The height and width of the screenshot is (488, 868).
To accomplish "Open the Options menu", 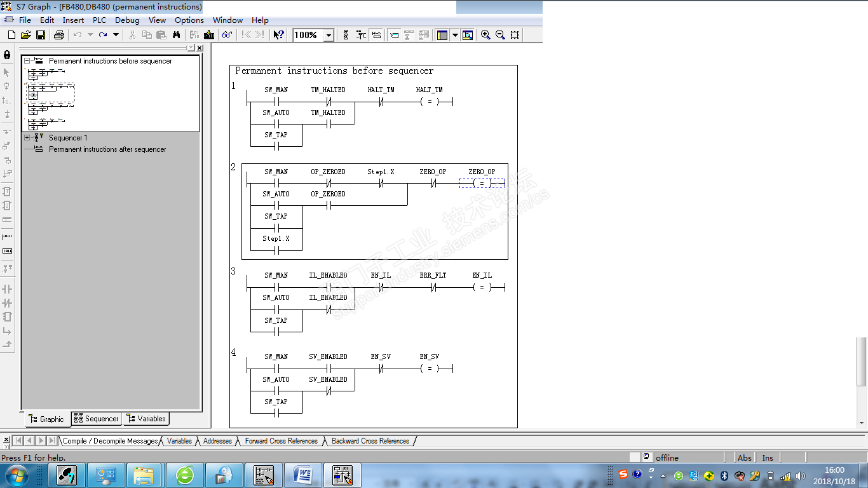I will (189, 20).
